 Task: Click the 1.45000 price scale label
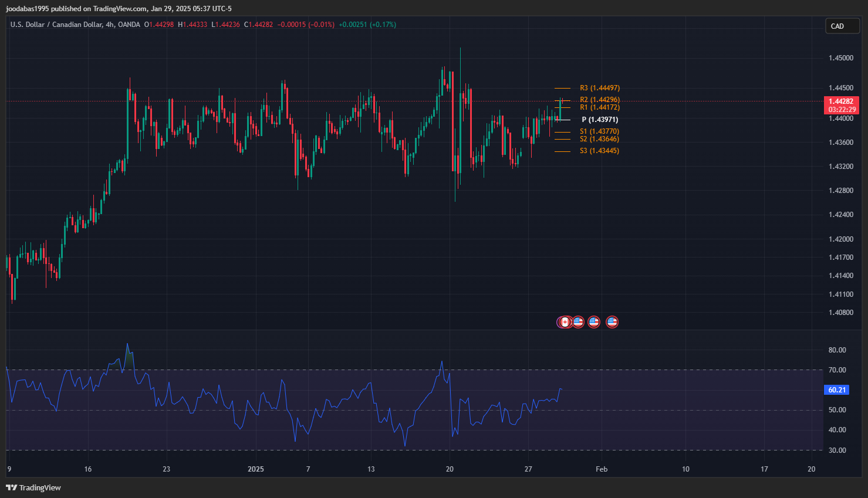click(x=840, y=58)
